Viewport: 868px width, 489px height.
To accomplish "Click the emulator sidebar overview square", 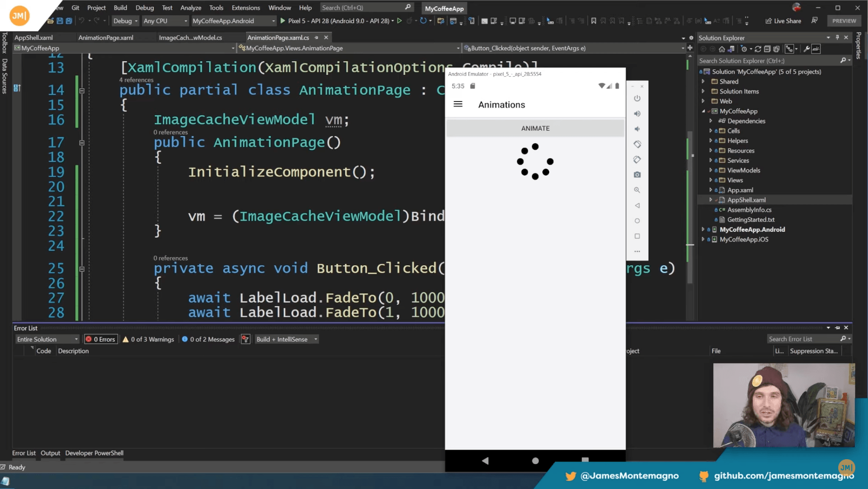I will click(x=637, y=236).
